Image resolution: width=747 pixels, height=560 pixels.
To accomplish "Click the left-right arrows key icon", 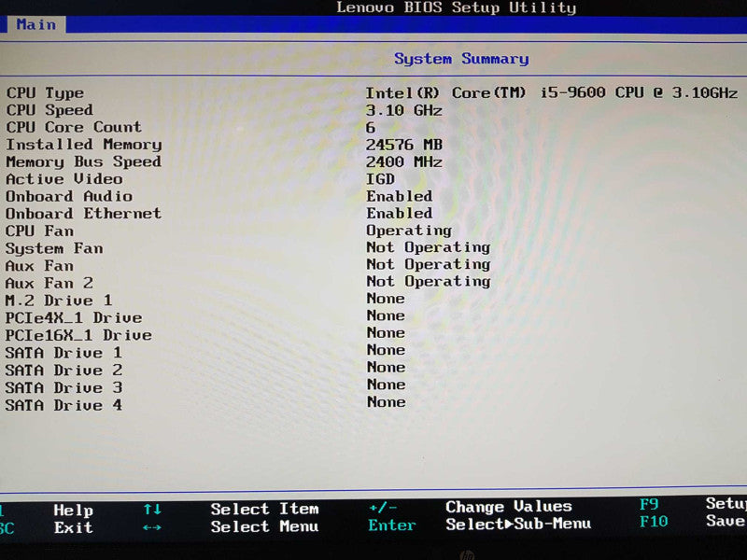I will coord(152,527).
